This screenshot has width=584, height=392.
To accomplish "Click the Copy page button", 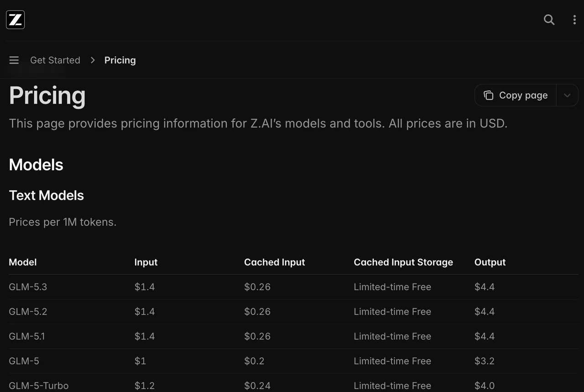I will coord(516,95).
